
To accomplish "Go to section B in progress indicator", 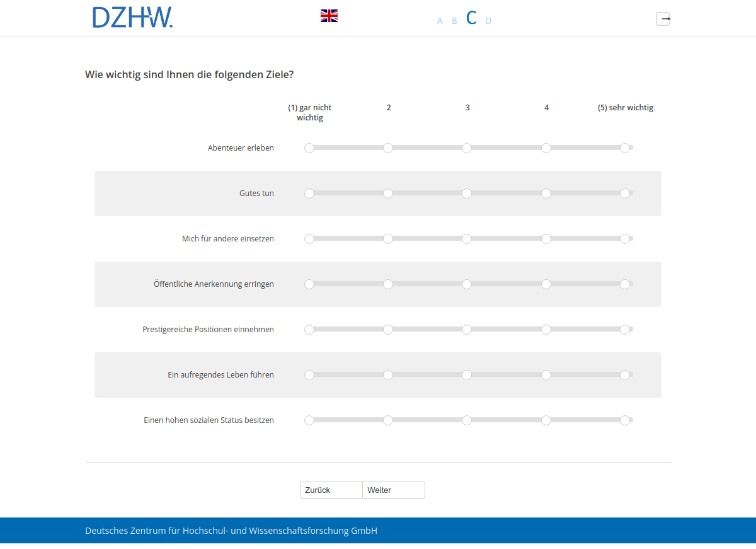I will 454,21.
